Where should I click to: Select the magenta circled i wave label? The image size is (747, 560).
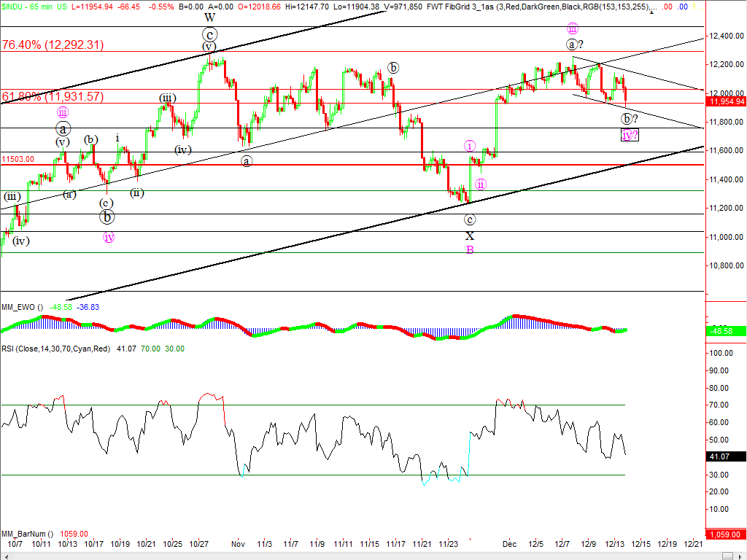click(470, 146)
